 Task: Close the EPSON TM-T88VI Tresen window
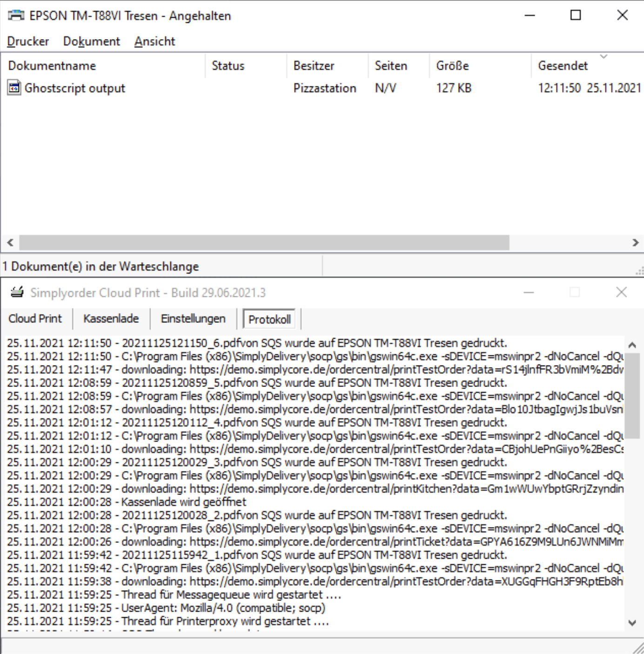tap(622, 15)
